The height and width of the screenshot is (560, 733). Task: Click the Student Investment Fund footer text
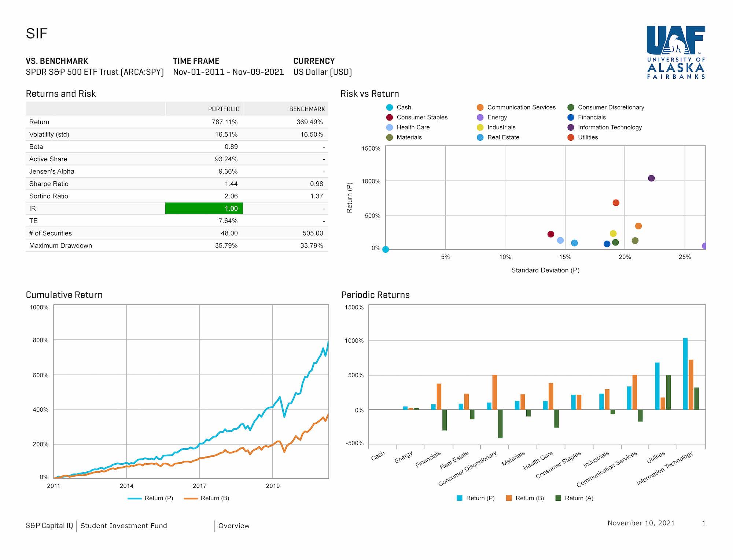click(x=124, y=526)
